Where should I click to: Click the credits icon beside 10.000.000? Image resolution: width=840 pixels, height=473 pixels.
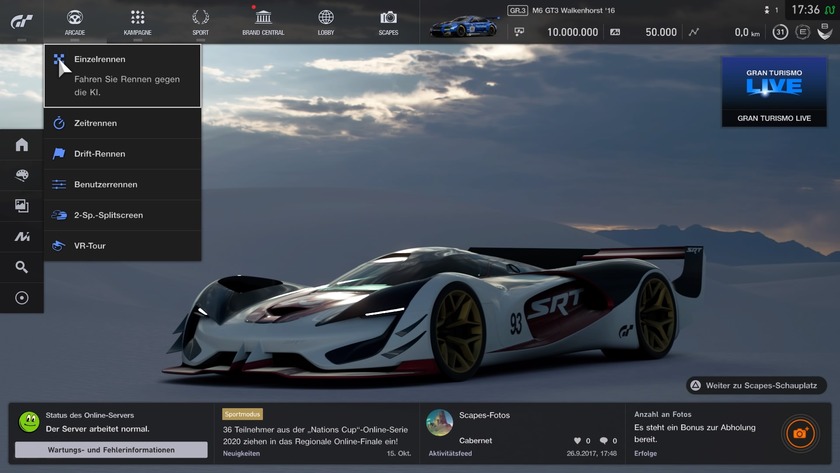pyautogui.click(x=519, y=32)
